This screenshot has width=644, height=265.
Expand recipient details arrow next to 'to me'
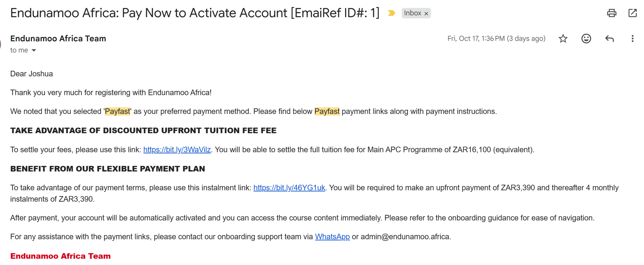34,50
